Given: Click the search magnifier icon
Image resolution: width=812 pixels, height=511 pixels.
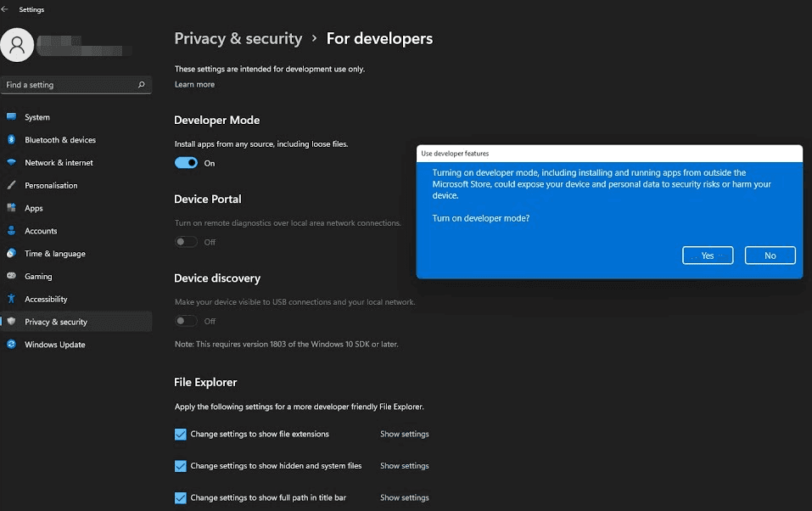Looking at the screenshot, I should (142, 85).
